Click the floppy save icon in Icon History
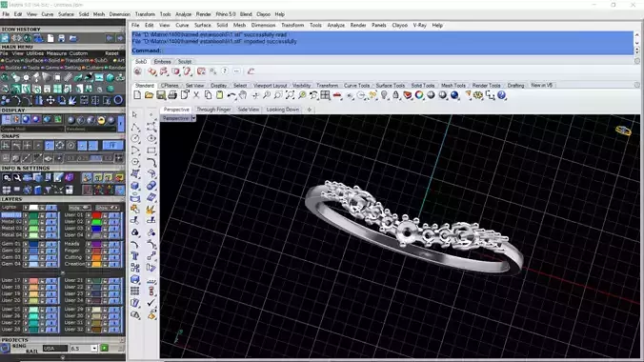 62,38
